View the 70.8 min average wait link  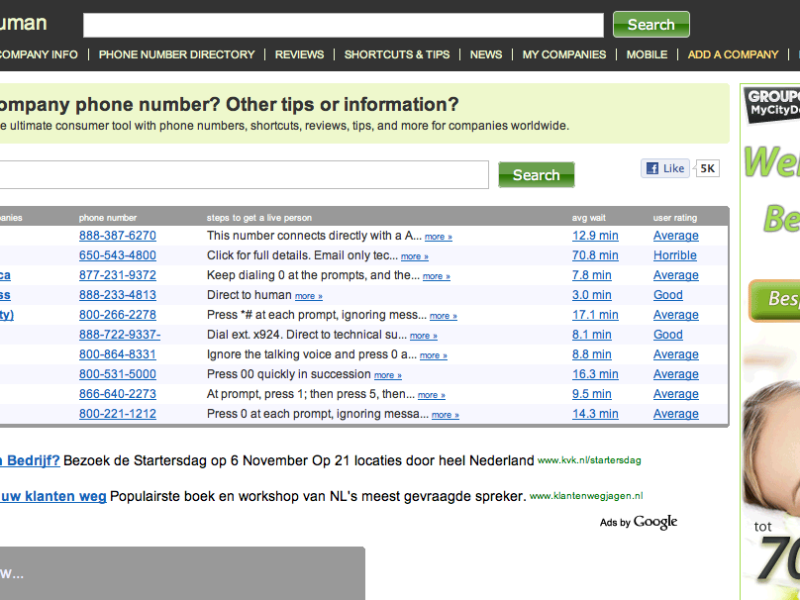595,256
